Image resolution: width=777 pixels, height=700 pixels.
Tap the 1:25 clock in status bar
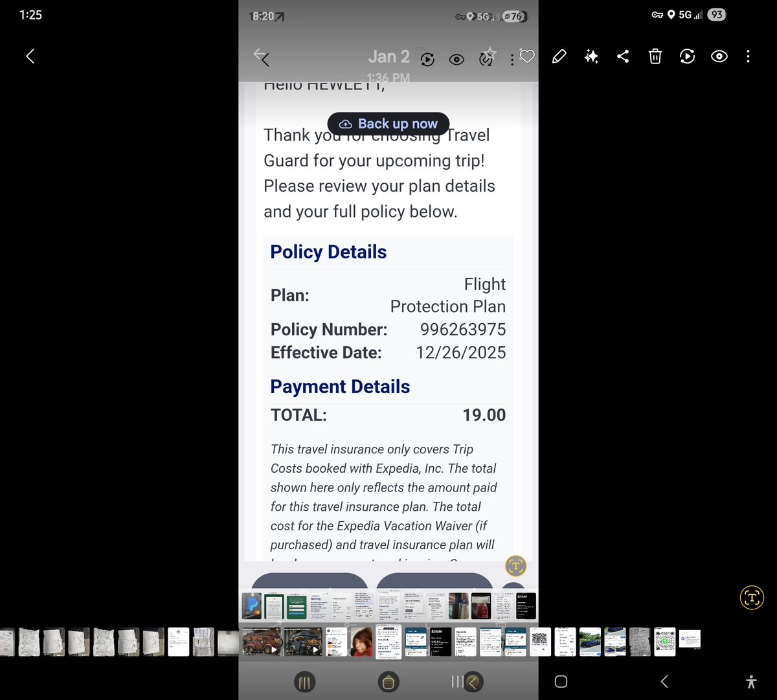click(30, 15)
